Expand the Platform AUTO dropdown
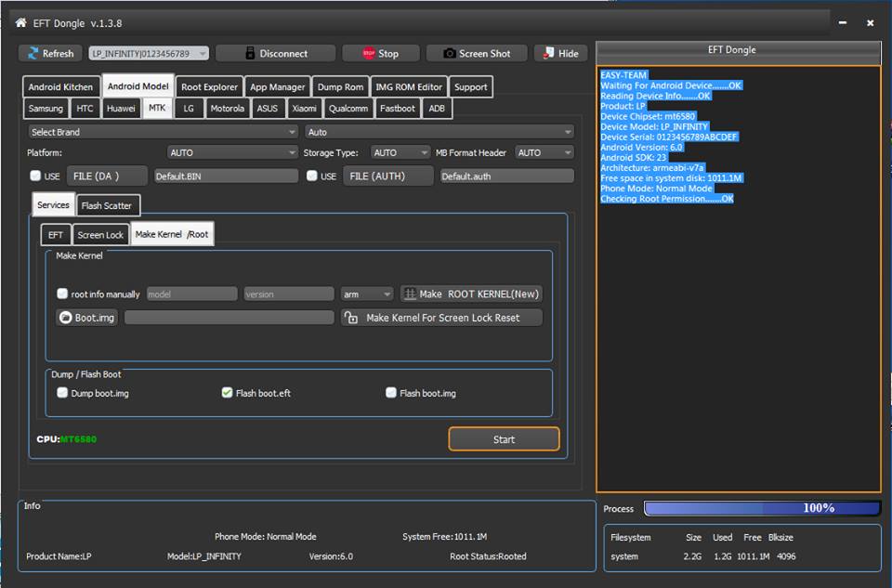 [x=232, y=152]
